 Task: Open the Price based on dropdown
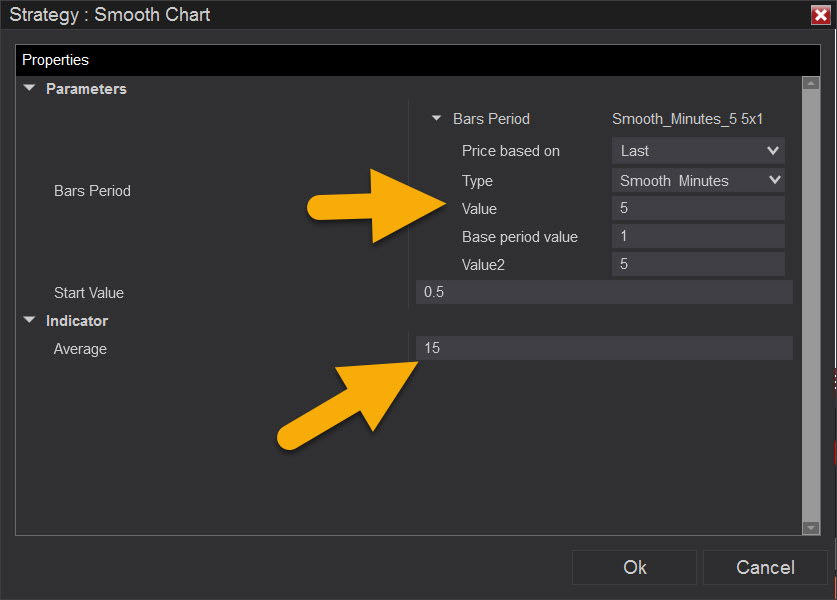click(698, 151)
